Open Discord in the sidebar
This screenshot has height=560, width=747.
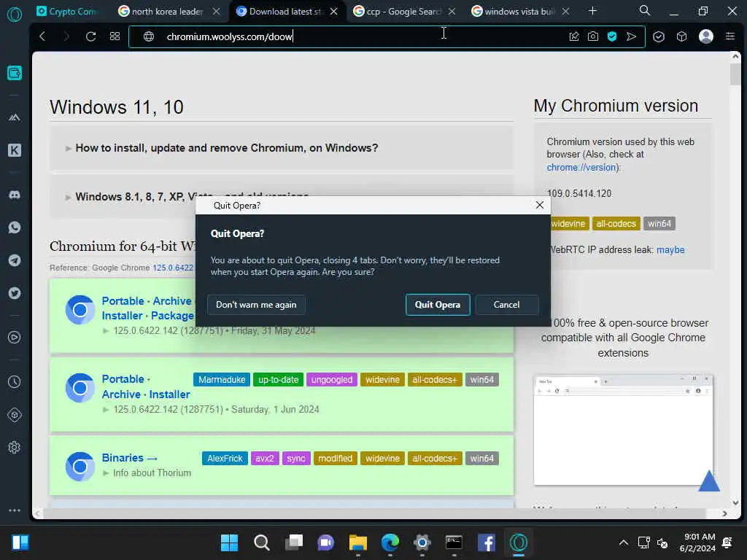[15, 195]
